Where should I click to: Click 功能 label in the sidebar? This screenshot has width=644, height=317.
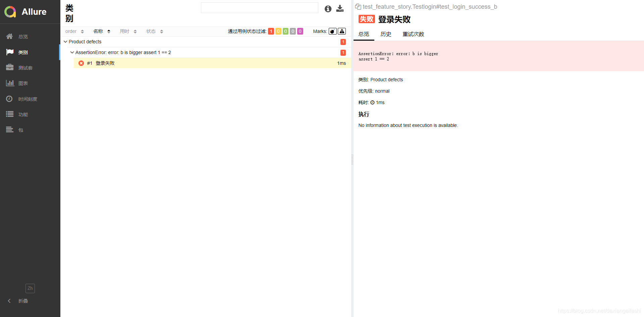[x=23, y=115]
